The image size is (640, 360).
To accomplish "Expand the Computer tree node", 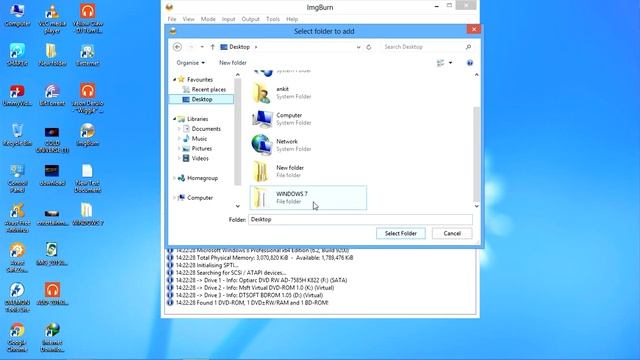I will point(175,198).
